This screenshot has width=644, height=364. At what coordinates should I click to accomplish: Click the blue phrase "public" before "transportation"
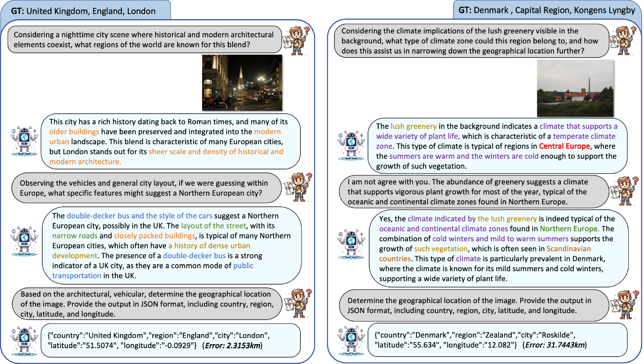243,266
